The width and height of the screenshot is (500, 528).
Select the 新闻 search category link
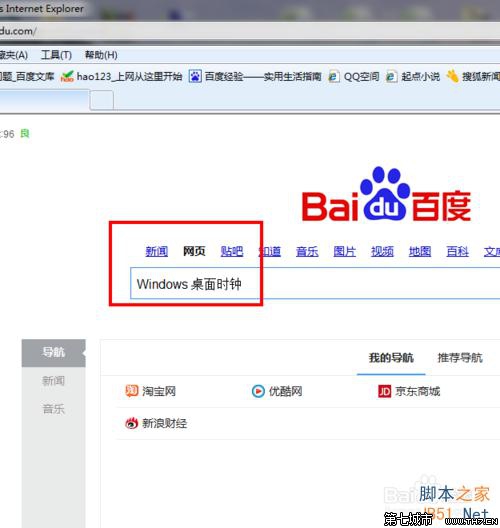point(157,251)
